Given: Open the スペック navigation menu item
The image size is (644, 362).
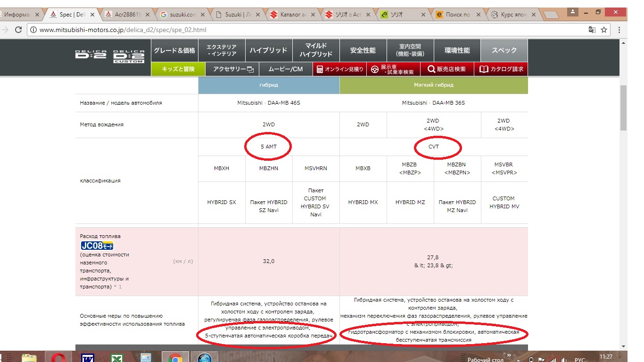Looking at the screenshot, I should pyautogui.click(x=504, y=50).
